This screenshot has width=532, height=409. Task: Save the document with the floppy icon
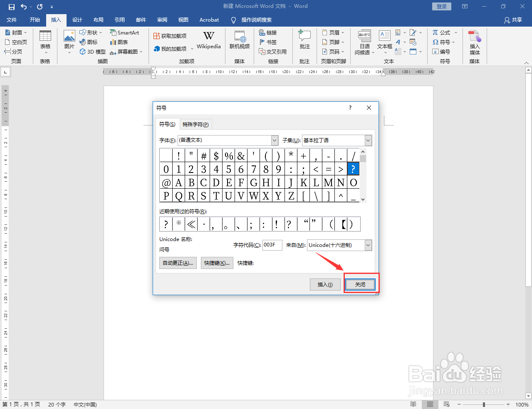pos(12,7)
